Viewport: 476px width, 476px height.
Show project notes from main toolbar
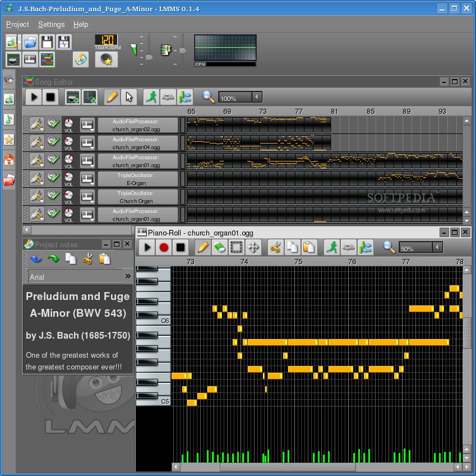click(81, 59)
